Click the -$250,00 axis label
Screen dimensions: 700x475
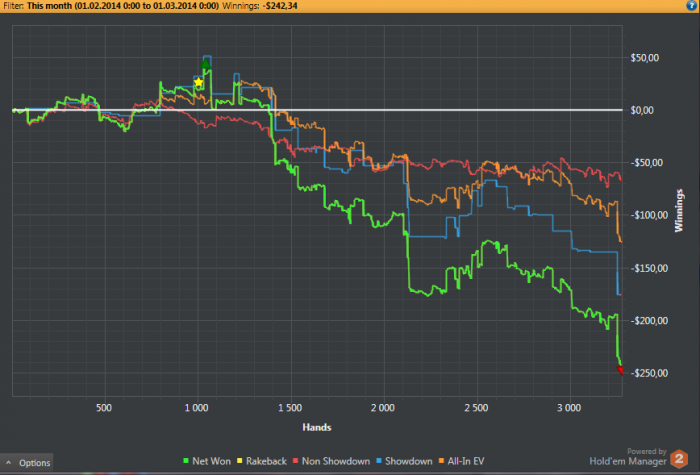(x=649, y=373)
